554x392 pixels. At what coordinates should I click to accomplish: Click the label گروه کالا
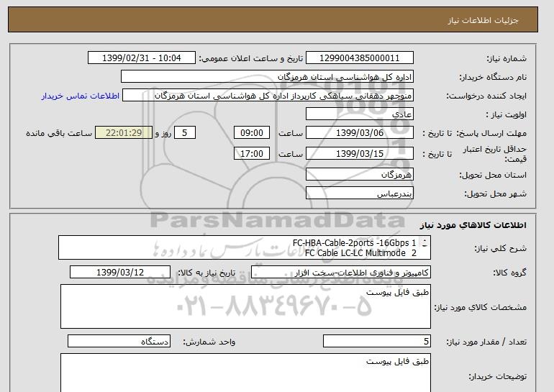(x=510, y=273)
